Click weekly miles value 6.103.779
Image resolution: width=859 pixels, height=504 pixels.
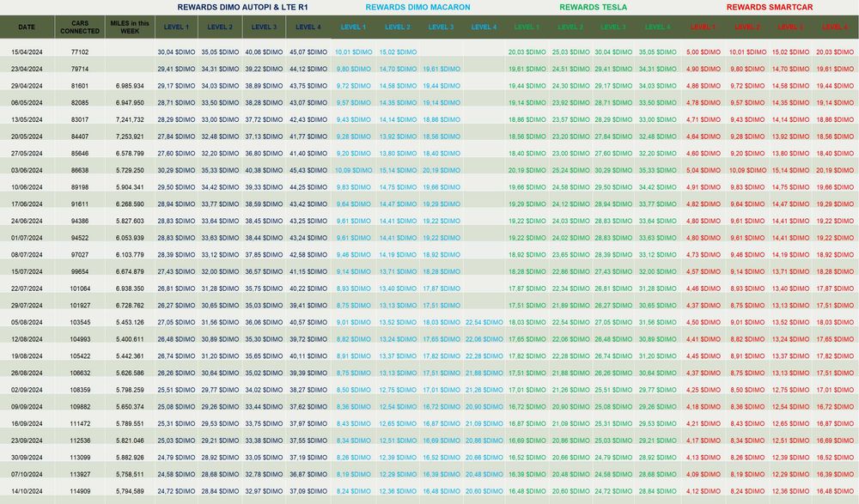tap(130, 255)
